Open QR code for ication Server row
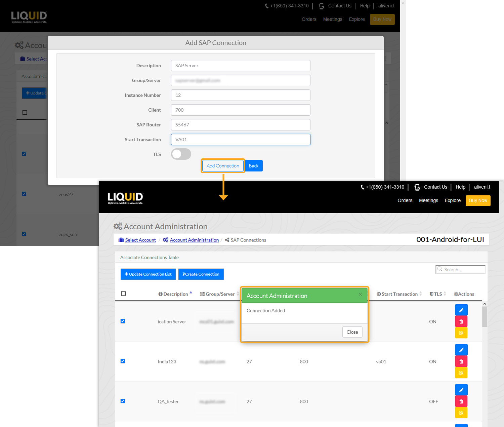The height and width of the screenshot is (427, 504). [461, 333]
